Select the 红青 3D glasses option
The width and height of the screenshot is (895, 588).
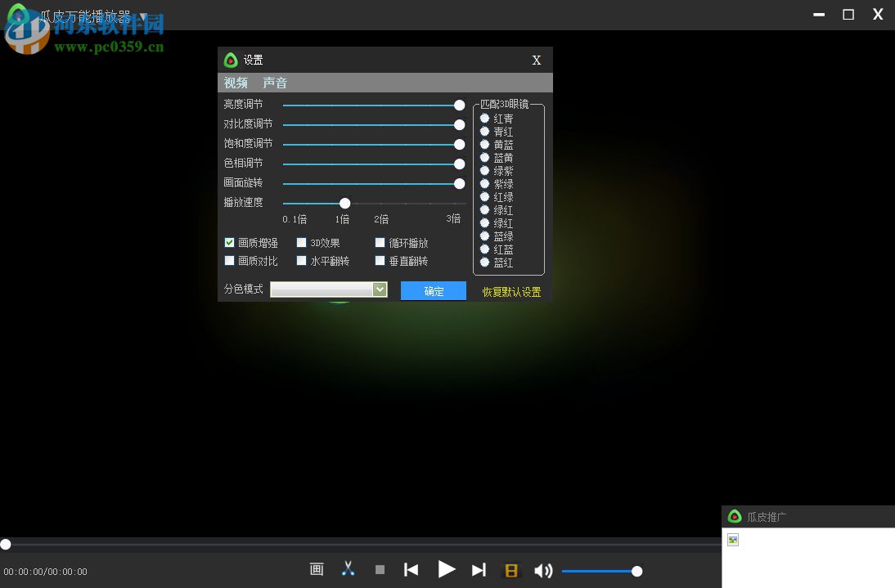coord(484,118)
